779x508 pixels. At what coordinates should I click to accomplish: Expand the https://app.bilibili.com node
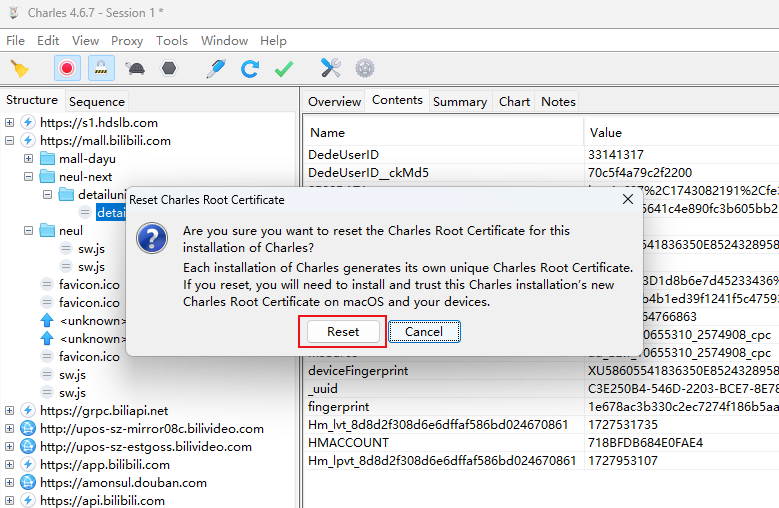[x=9, y=464]
